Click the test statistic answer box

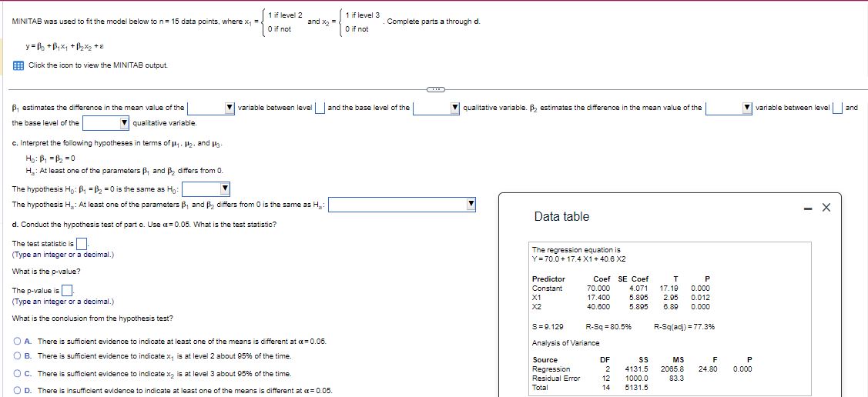point(82,243)
